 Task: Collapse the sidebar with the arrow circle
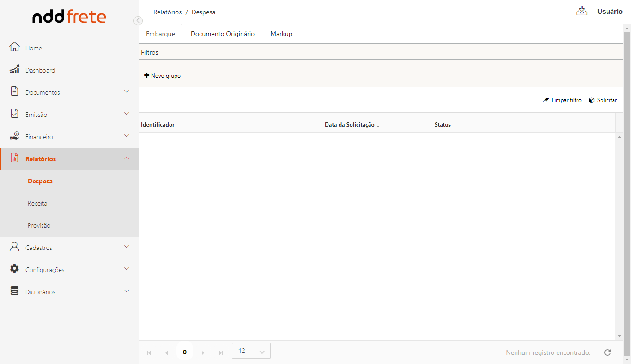138,20
